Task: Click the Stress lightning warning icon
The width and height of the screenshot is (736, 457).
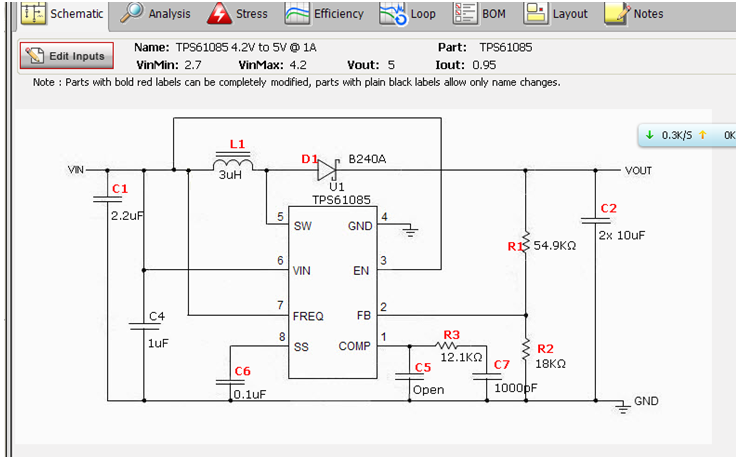Action: tap(219, 13)
